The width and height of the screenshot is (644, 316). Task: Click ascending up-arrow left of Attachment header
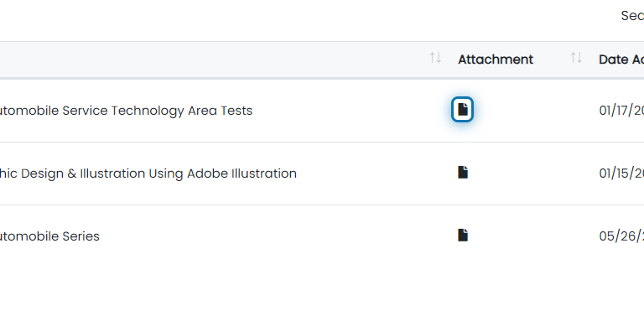point(433,58)
